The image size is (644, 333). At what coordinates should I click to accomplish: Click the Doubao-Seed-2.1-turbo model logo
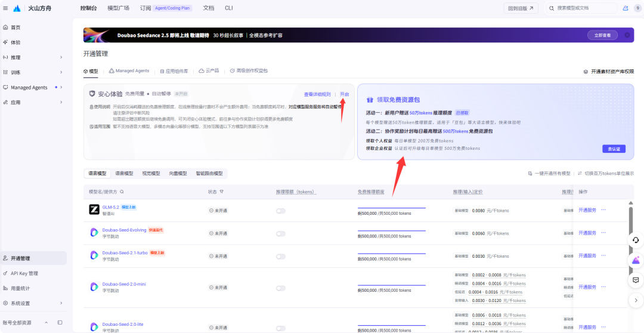coord(94,255)
